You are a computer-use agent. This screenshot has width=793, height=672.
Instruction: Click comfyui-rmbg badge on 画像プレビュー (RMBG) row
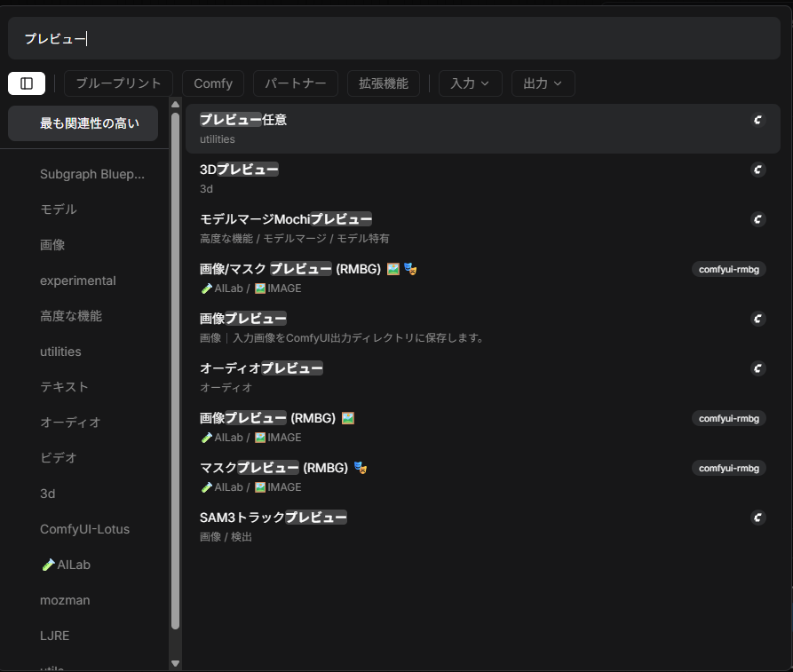(x=729, y=418)
